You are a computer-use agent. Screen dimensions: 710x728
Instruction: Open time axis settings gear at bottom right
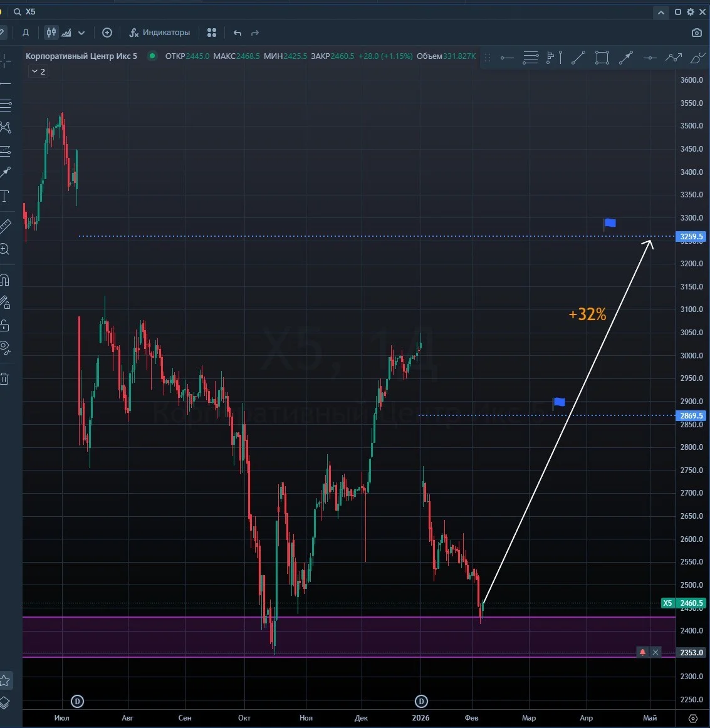pyautogui.click(x=693, y=718)
